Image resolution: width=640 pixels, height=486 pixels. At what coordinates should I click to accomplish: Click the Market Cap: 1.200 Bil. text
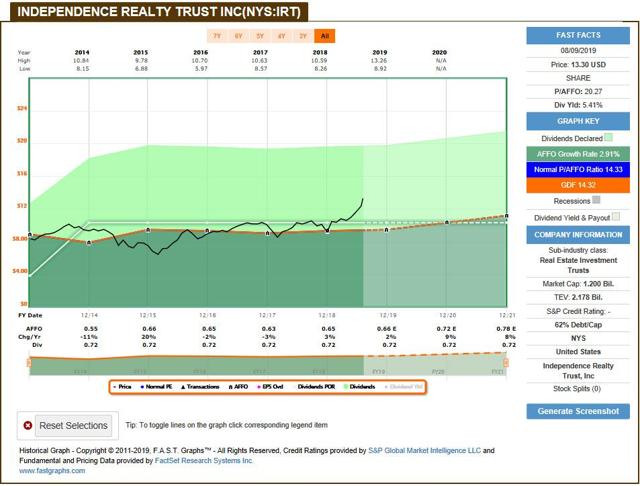pyautogui.click(x=578, y=284)
